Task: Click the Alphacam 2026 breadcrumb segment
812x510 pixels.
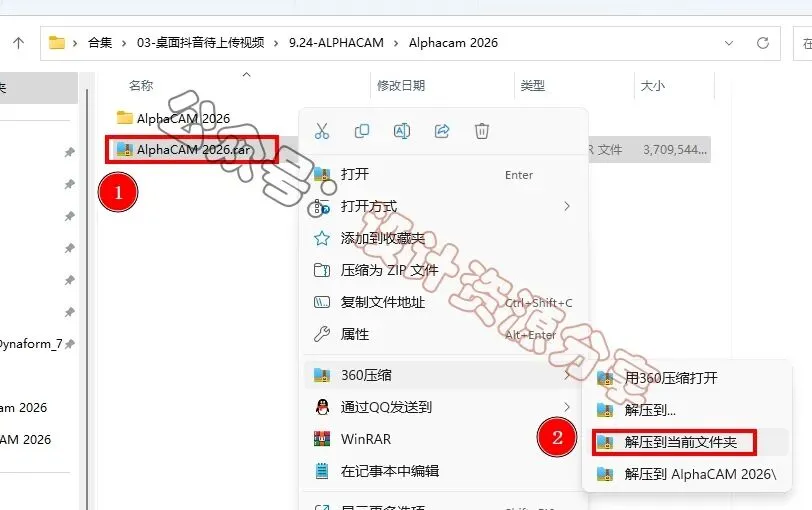Action: coord(453,42)
